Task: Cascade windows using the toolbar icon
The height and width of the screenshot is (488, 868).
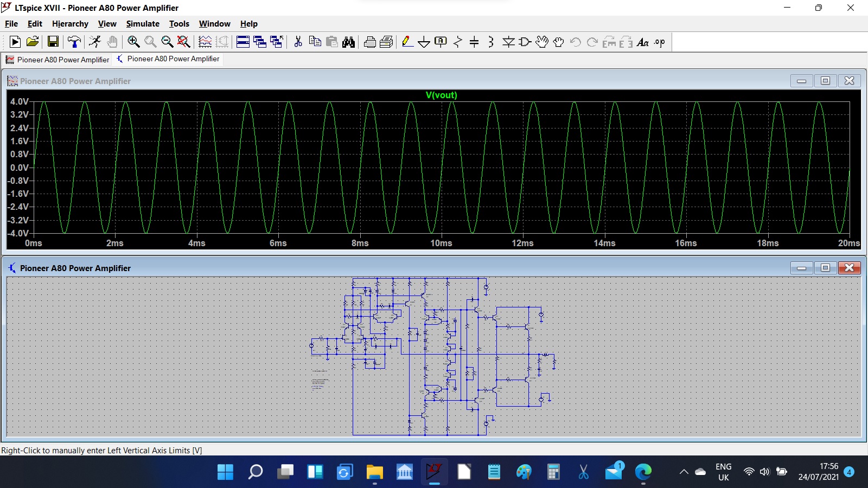Action: (x=260, y=42)
